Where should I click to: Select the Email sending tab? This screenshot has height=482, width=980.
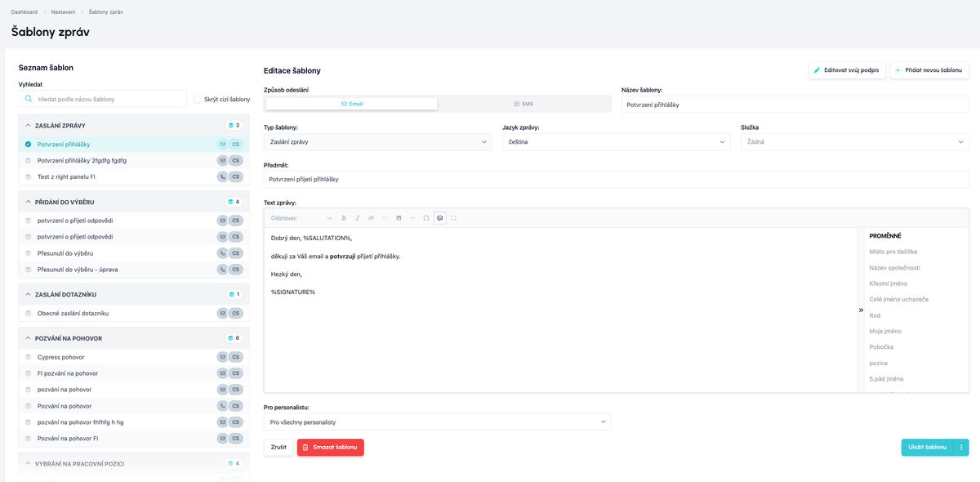click(x=352, y=104)
